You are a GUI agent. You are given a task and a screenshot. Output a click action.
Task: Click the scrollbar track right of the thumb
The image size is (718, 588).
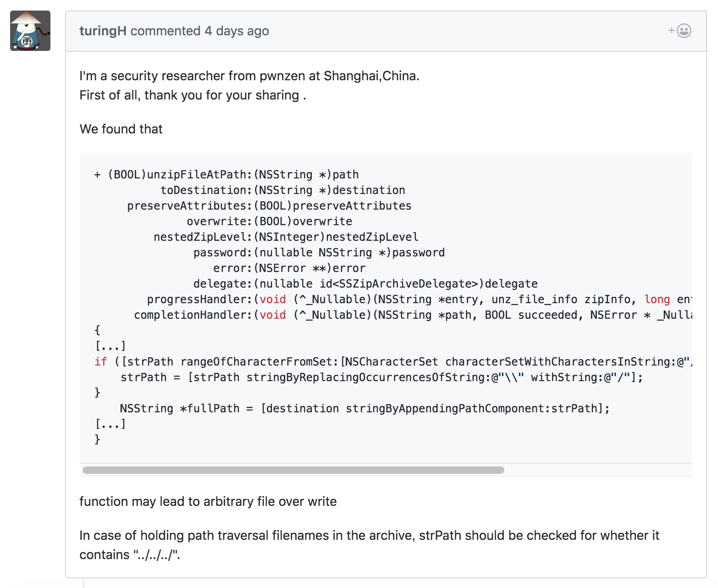596,470
